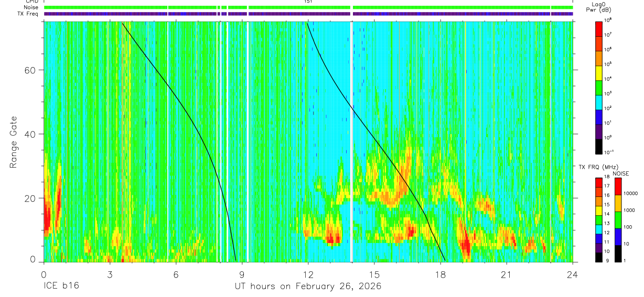Click the 'UT hours on February 26, 2026' axis title
Screen dimensions: 644x297
pyautogui.click(x=308, y=287)
